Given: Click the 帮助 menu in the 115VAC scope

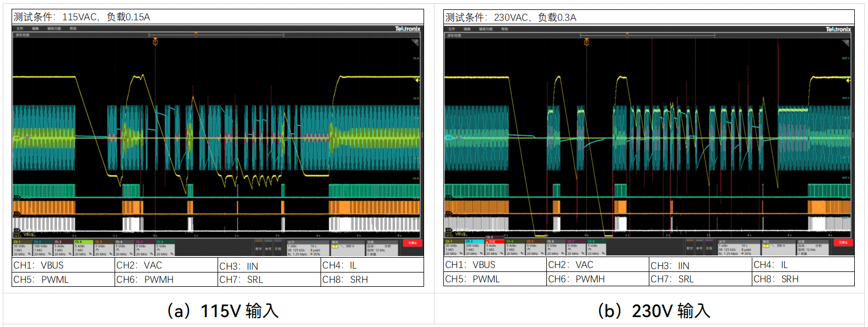Looking at the screenshot, I should (73, 29).
